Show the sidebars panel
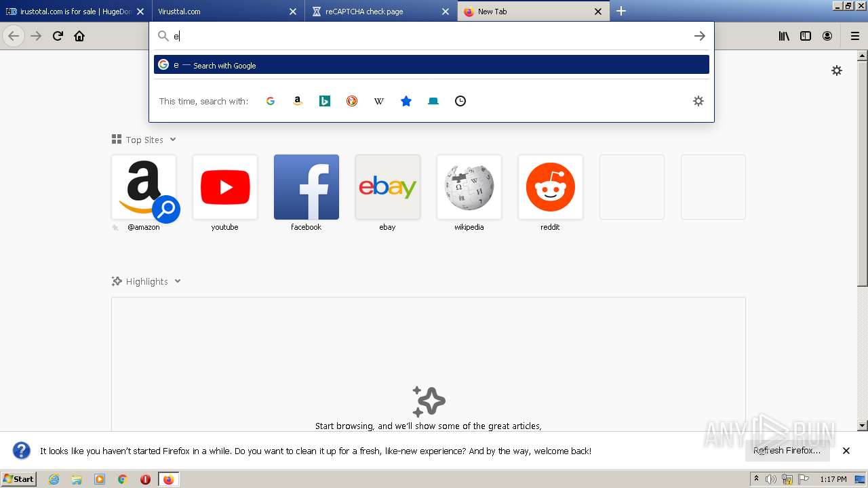 806,36
